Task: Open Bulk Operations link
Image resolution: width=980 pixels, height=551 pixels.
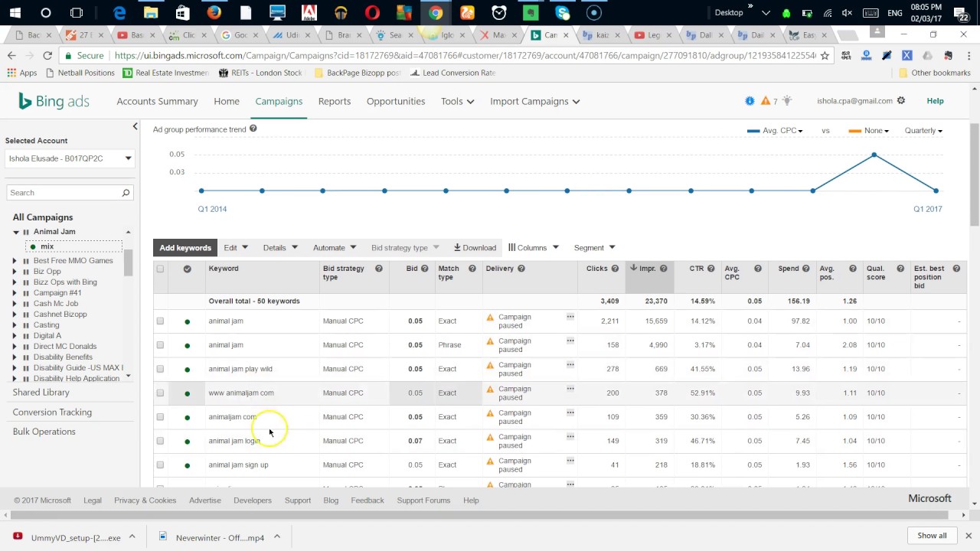Action: coord(44,432)
